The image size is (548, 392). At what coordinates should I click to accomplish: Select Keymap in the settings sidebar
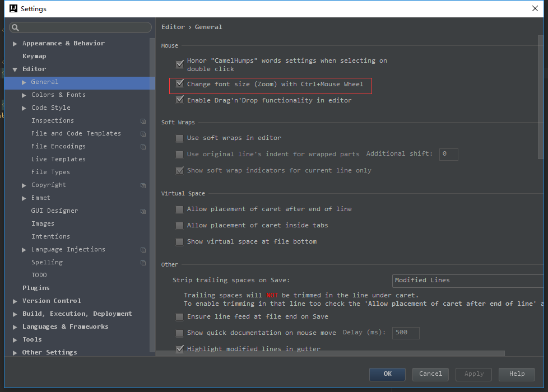point(35,56)
